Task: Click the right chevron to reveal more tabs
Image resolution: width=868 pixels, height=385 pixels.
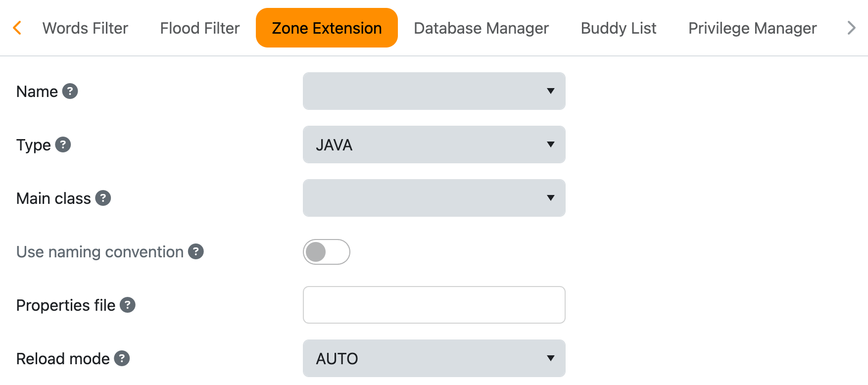Action: [x=852, y=28]
